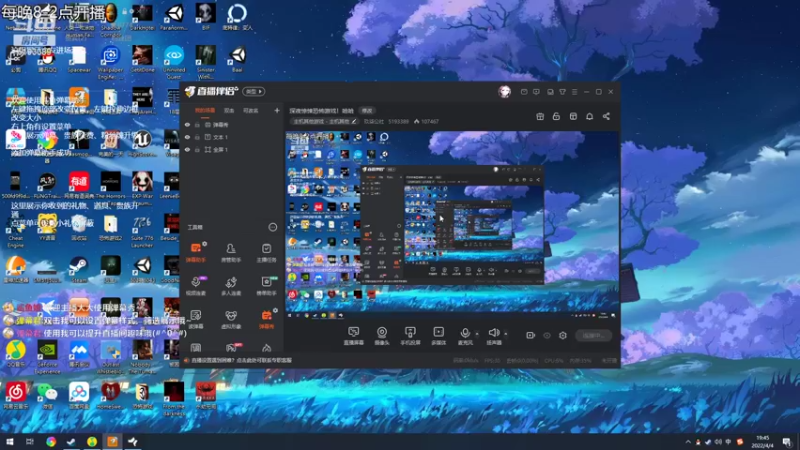Add a 直播屏幕 screen capture source
Screen dimensions: 800x450
(x=354, y=336)
